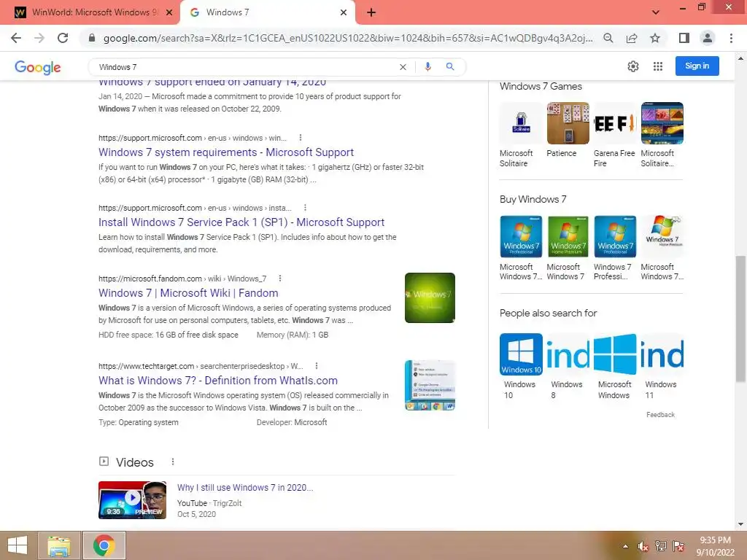The image size is (747, 560).
Task: Open Microsoft Solitaire... fourth game card
Action: coord(662,135)
